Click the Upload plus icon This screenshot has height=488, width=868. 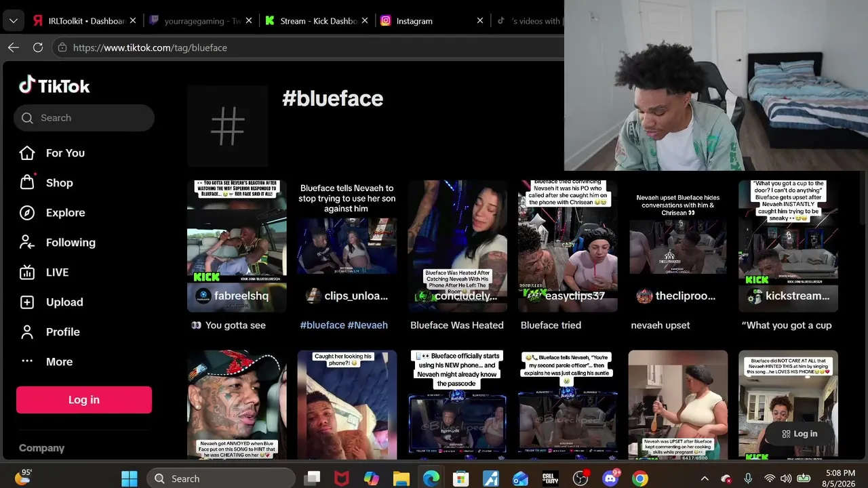27,302
